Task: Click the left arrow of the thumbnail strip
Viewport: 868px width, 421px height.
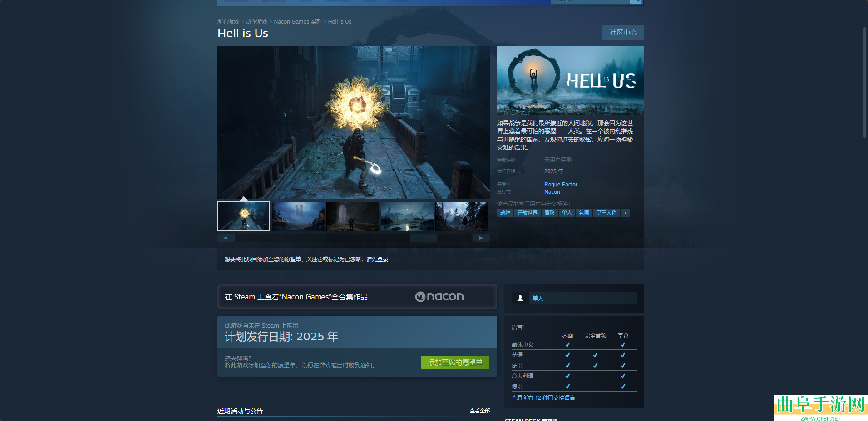Action: coord(226,238)
